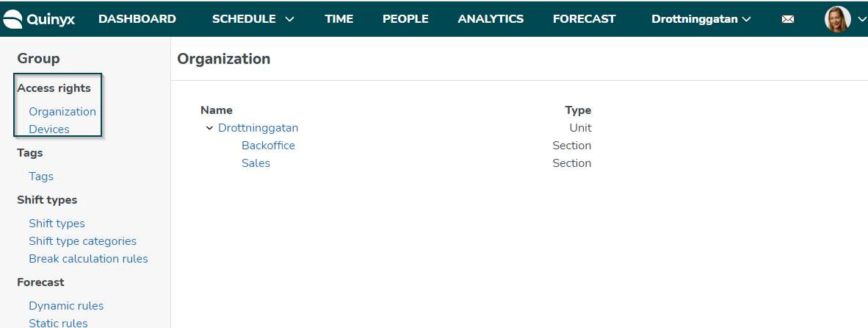
Task: Open Shift type categories
Action: coord(82,241)
